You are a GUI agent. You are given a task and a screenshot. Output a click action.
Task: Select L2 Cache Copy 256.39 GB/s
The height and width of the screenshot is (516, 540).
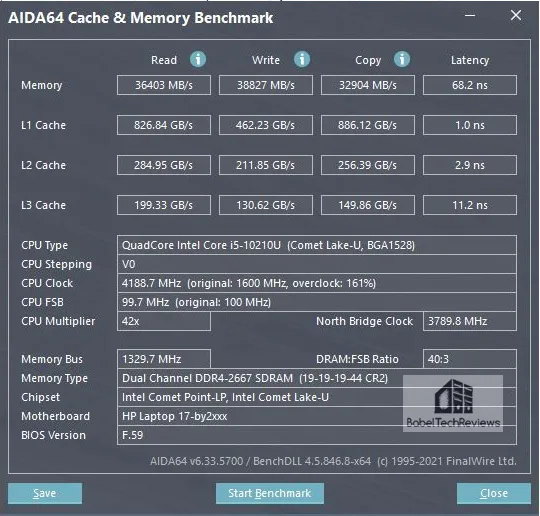pyautogui.click(x=367, y=165)
